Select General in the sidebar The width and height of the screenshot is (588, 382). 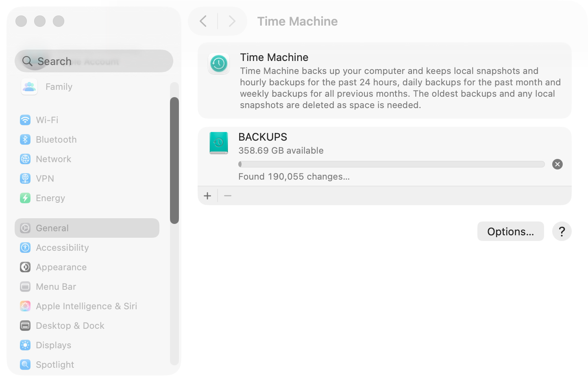coord(87,228)
